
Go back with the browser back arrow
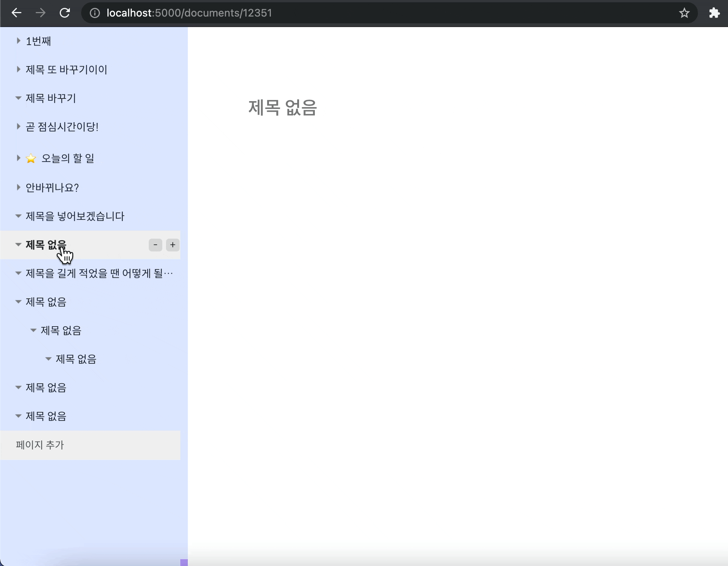click(17, 13)
